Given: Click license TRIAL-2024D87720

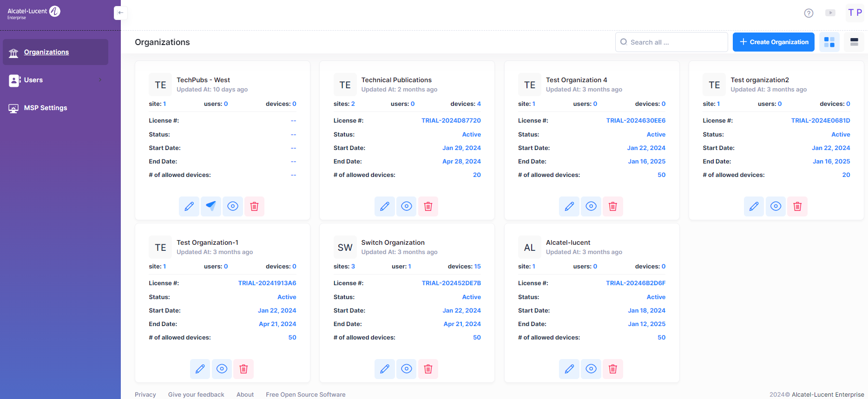Looking at the screenshot, I should click(x=451, y=120).
